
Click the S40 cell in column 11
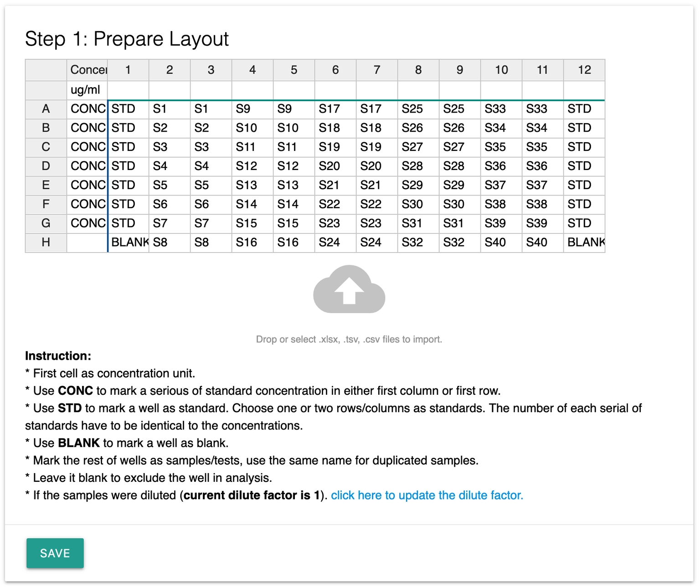tap(542, 242)
